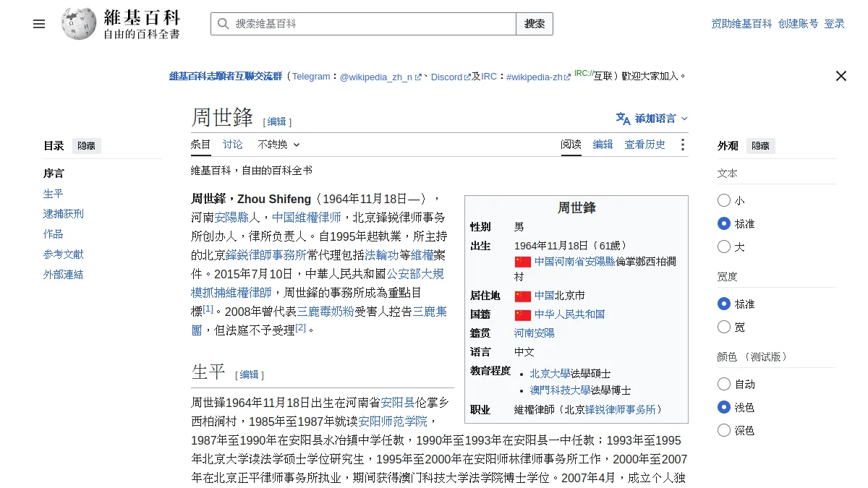The image size is (868, 488).
Task: Open the 查看历史 tab
Action: 645,145
